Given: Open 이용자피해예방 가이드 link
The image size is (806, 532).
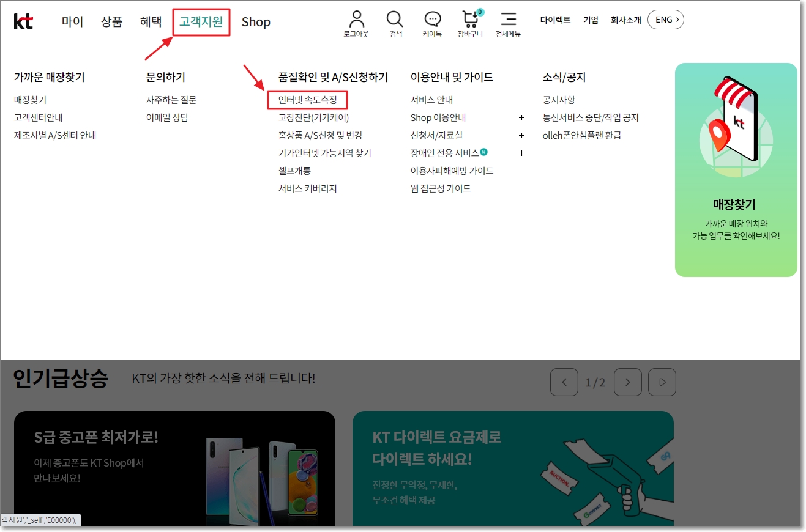Looking at the screenshot, I should click(x=452, y=171).
